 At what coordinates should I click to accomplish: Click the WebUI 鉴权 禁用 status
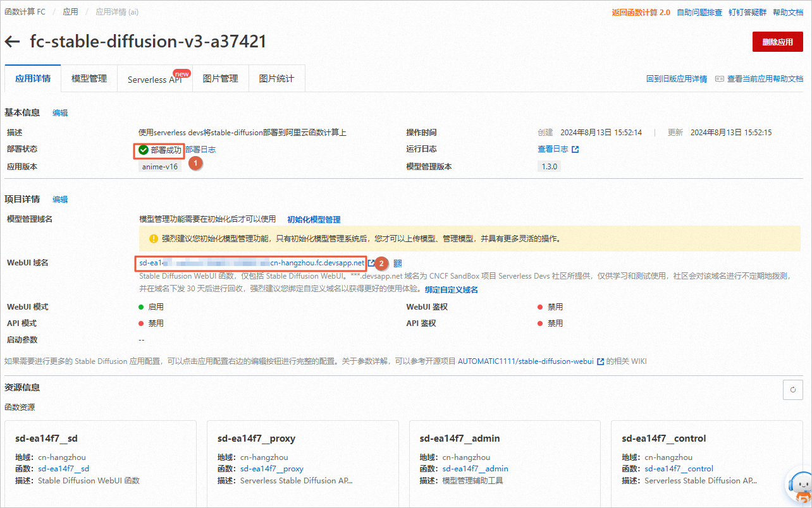coord(550,307)
